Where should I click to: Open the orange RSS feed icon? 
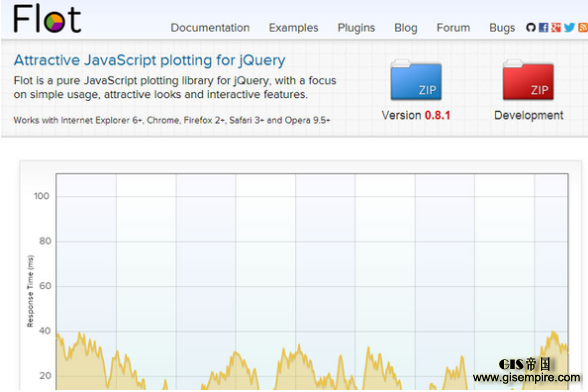583,27
